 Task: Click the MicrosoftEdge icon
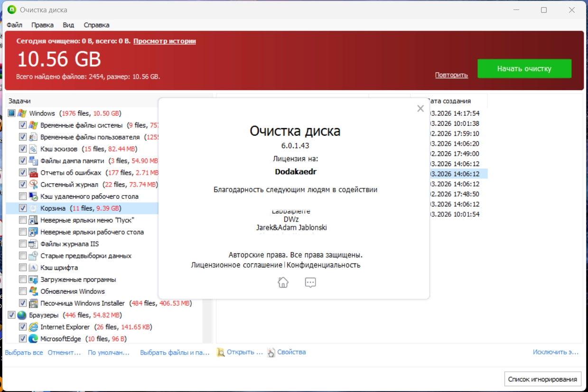click(x=33, y=339)
